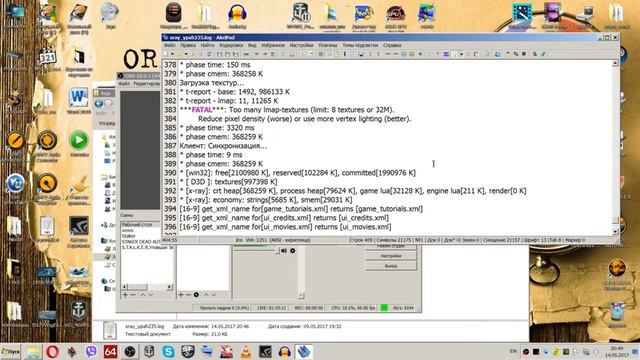Click the Выход button in the OBS window

pos(391,266)
